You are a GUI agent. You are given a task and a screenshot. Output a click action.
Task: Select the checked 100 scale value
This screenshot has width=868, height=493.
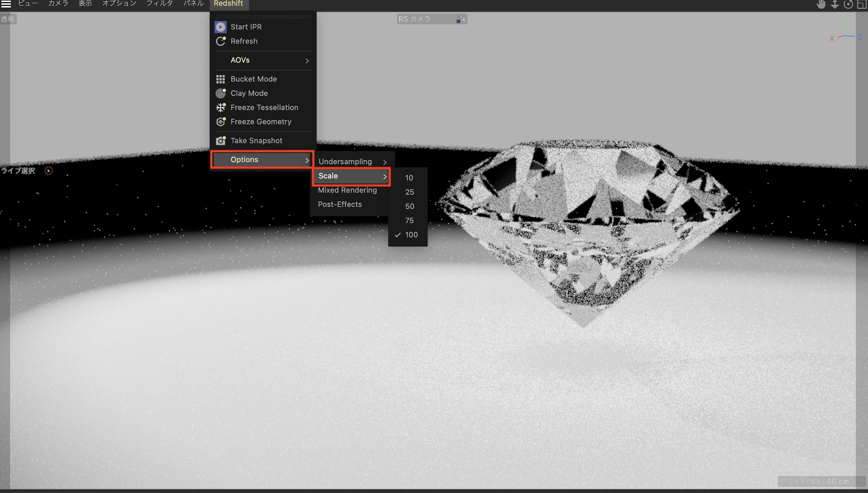click(x=411, y=235)
